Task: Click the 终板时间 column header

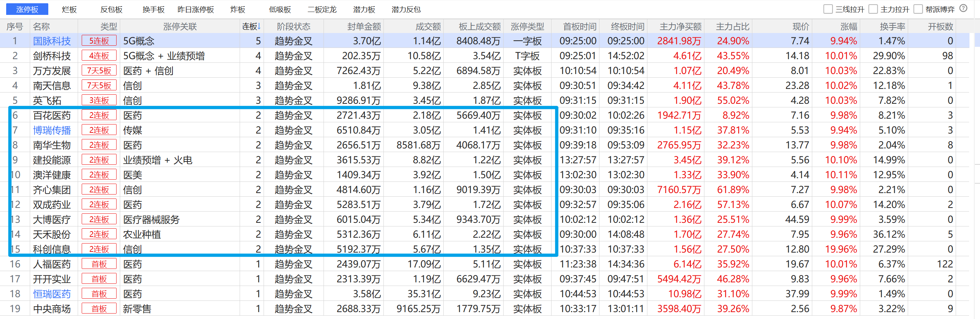Action: pos(628,26)
